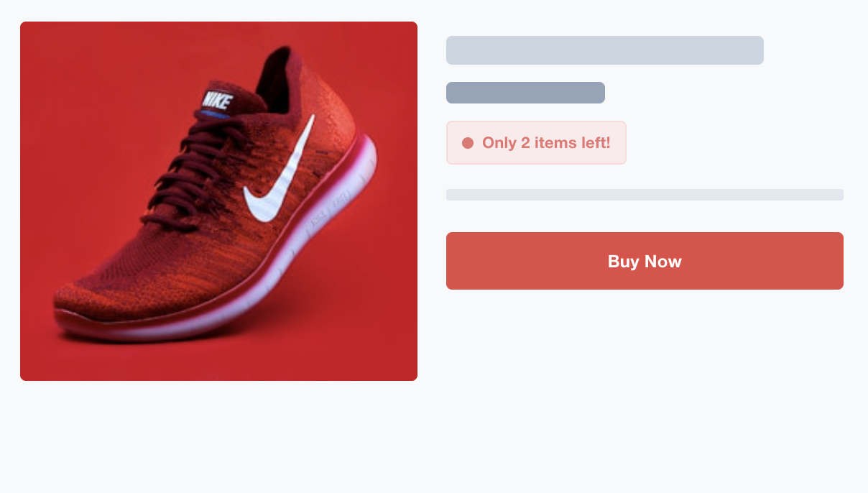868x493 pixels.
Task: Click the thin description placeholder below the badge
Action: click(x=645, y=194)
